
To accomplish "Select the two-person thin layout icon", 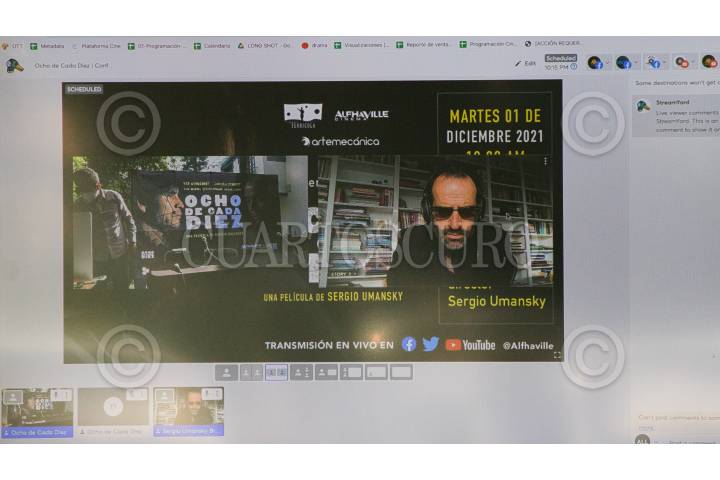I will 251,372.
